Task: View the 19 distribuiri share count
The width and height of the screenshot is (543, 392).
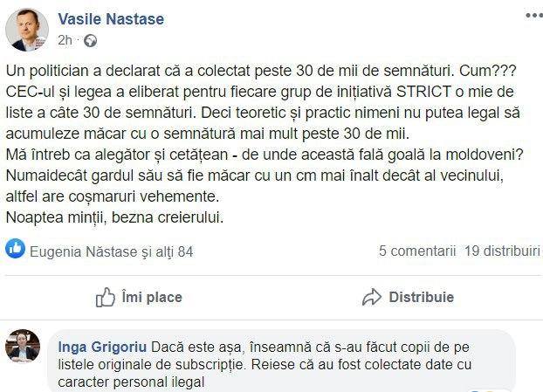Action: coord(502,251)
